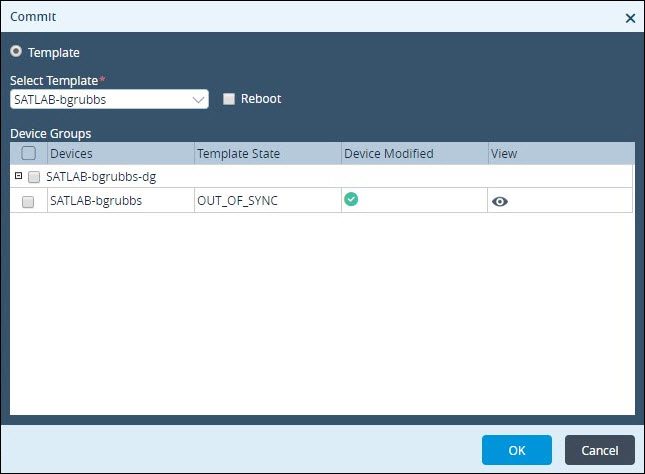Viewport: 645px width, 474px height.
Task: Click the OUT_OF_SYNC state cell
Action: [267, 200]
